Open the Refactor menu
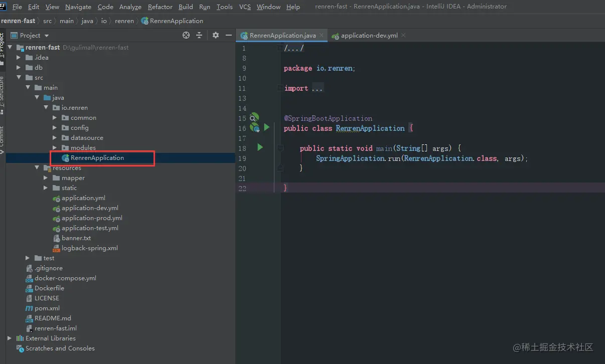This screenshot has width=605, height=364. point(160,7)
